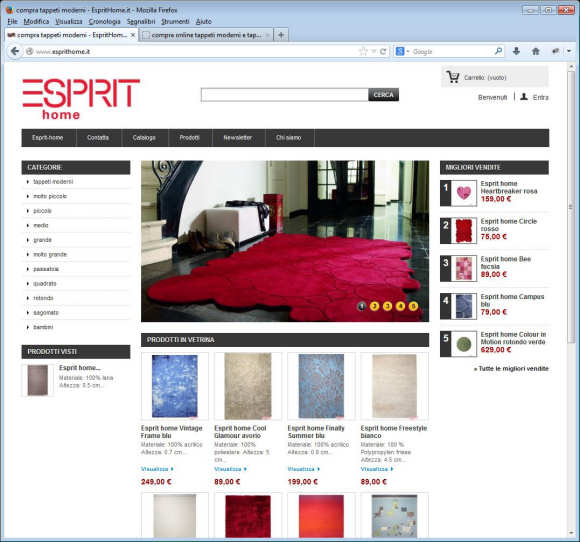Click the Cool Glamour avorio rug image
The width and height of the screenshot is (580, 542).
(248, 386)
